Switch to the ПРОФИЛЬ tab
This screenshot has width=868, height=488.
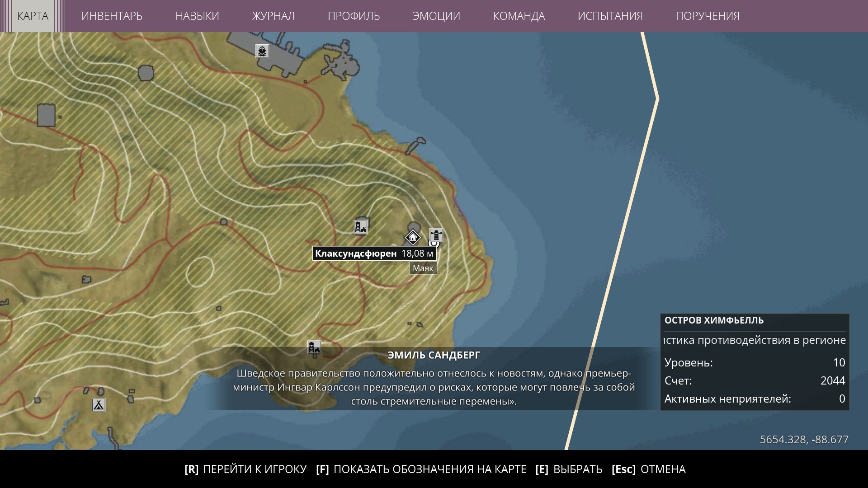tap(354, 16)
